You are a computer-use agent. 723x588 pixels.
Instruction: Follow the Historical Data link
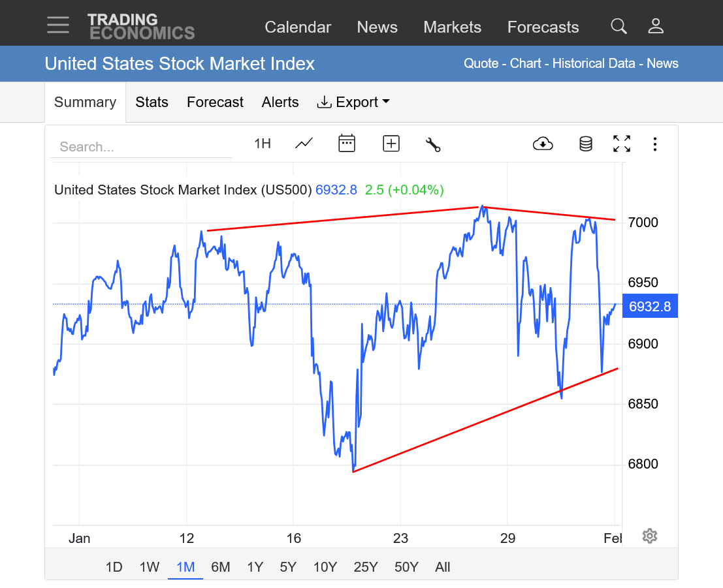coord(594,63)
